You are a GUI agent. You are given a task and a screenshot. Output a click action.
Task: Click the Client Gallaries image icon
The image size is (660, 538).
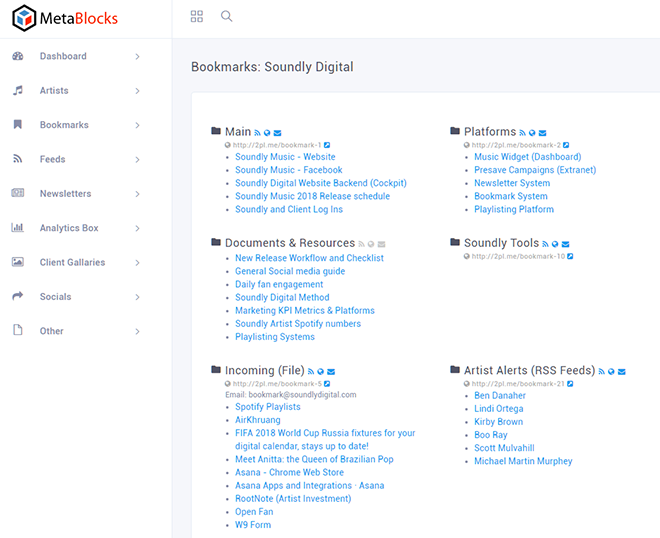[18, 262]
